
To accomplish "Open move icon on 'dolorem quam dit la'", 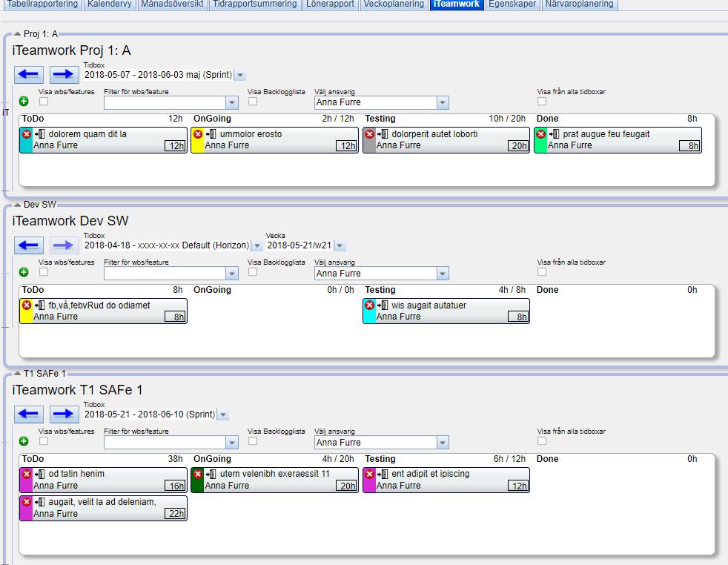I will (39, 134).
